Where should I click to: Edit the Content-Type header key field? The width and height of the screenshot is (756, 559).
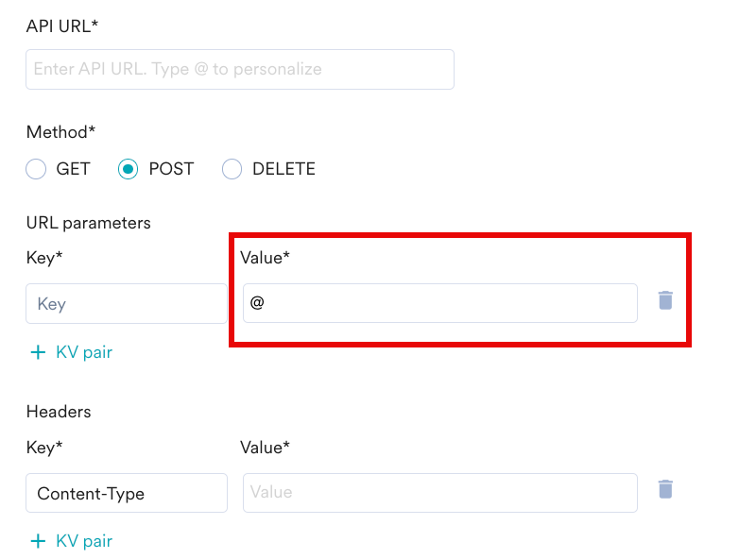tap(127, 493)
